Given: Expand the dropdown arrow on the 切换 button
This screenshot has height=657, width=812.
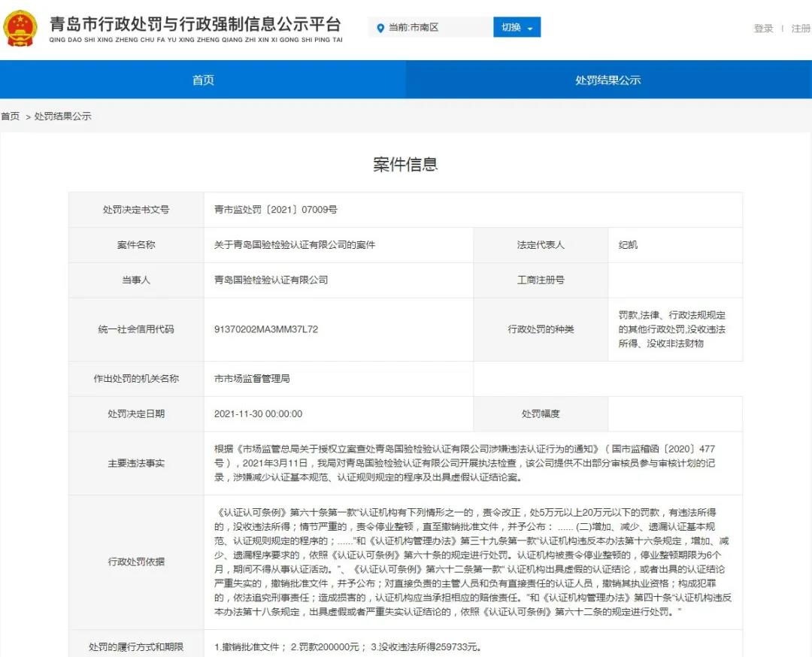Looking at the screenshot, I should pyautogui.click(x=532, y=27).
